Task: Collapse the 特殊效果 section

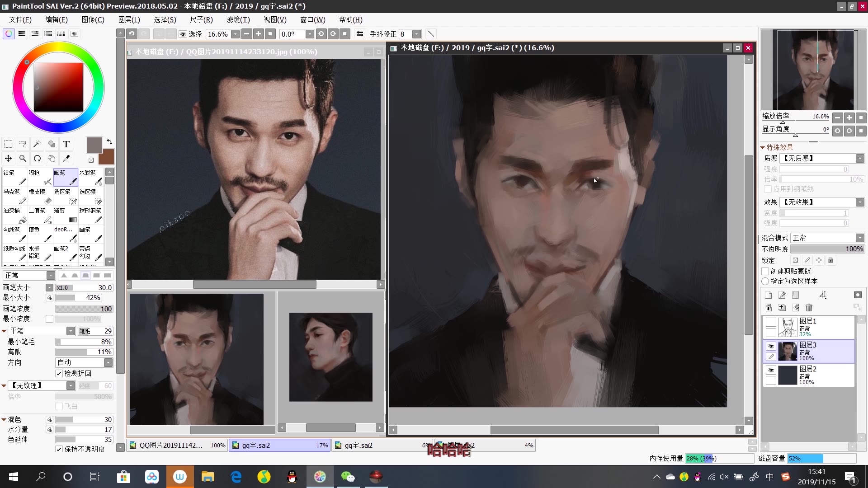Action: point(762,147)
